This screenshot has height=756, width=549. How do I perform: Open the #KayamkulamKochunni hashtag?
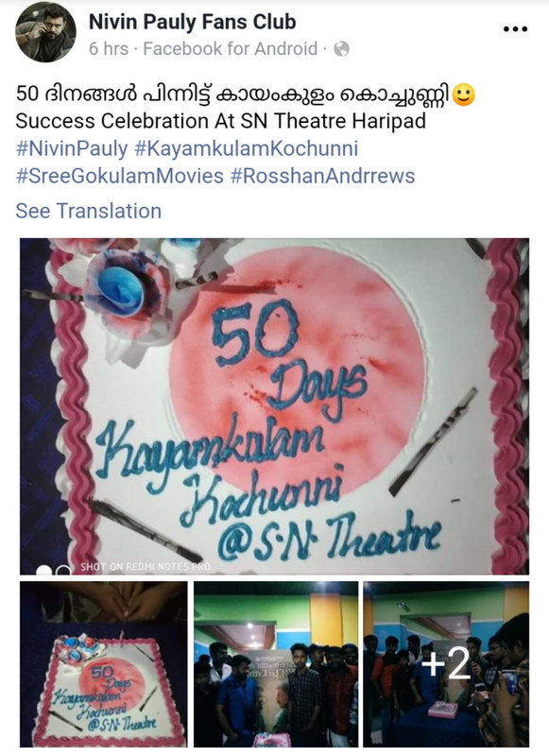point(247,149)
